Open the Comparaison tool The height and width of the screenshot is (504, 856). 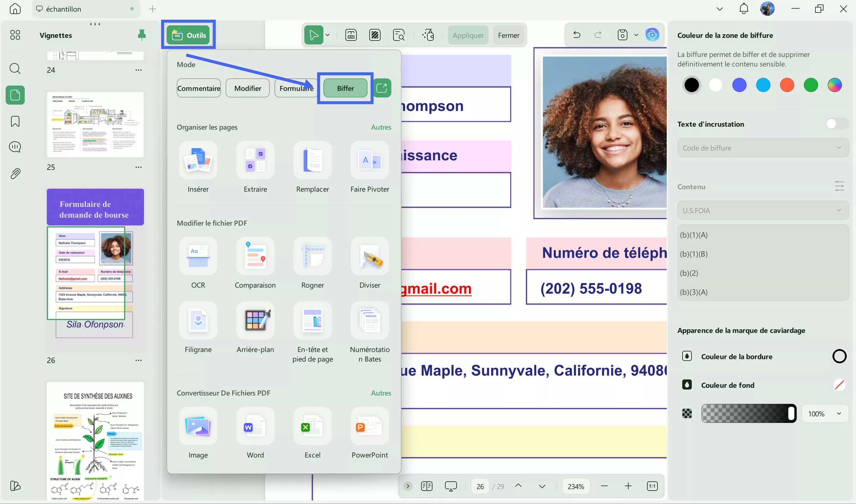255,256
